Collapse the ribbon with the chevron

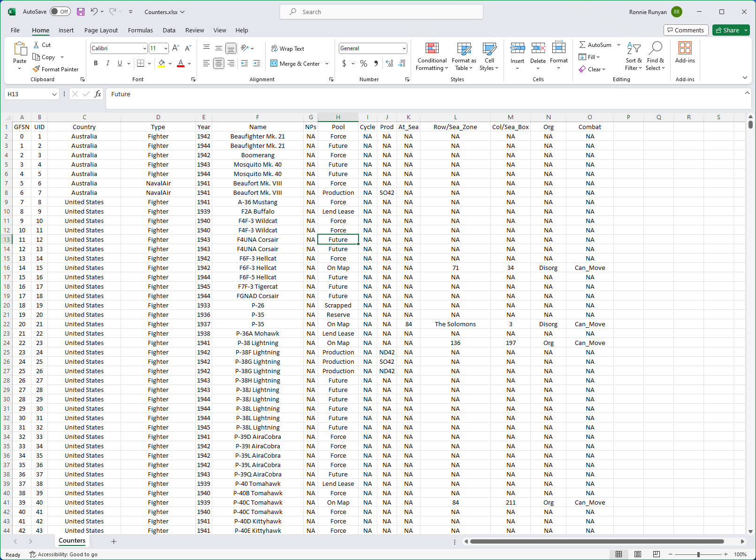[745, 77]
